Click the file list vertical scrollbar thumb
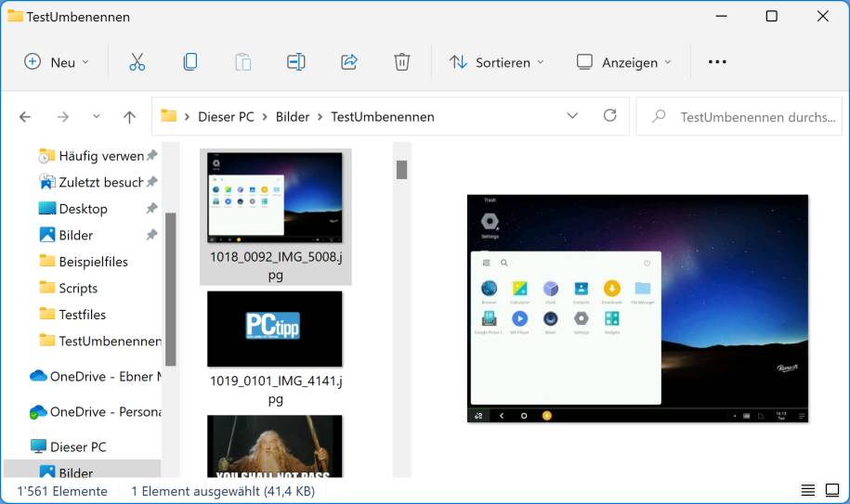The image size is (850, 504). click(x=402, y=170)
